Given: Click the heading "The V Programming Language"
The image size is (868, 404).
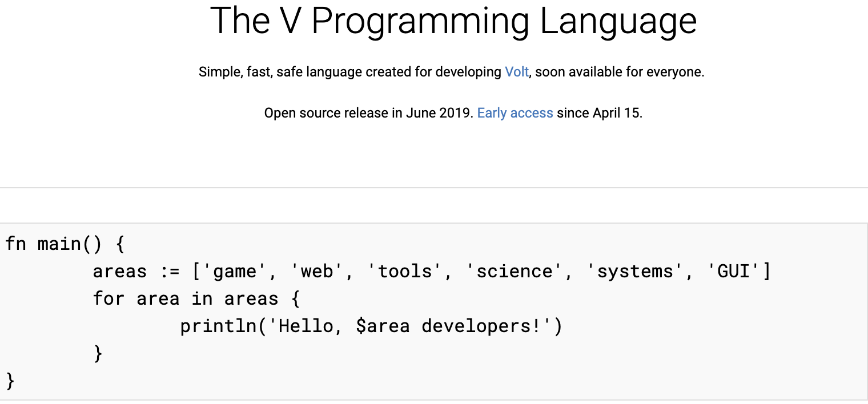Looking at the screenshot, I should tap(453, 21).
